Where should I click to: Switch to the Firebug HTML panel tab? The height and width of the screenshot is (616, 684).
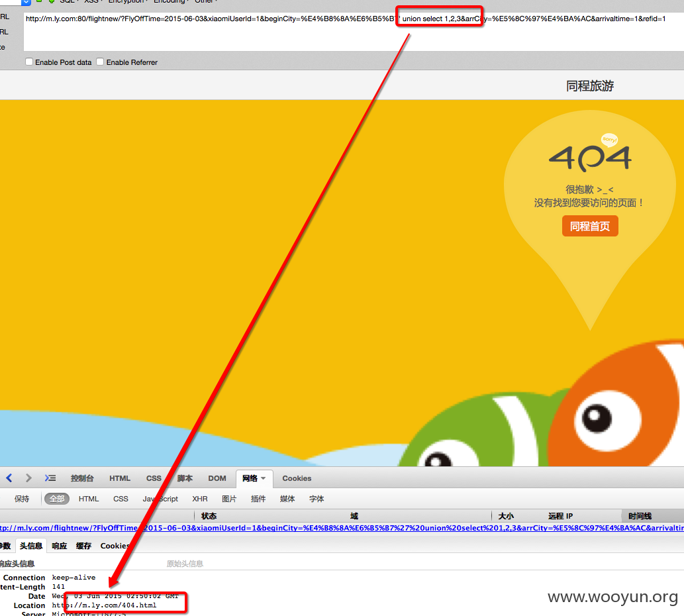120,479
